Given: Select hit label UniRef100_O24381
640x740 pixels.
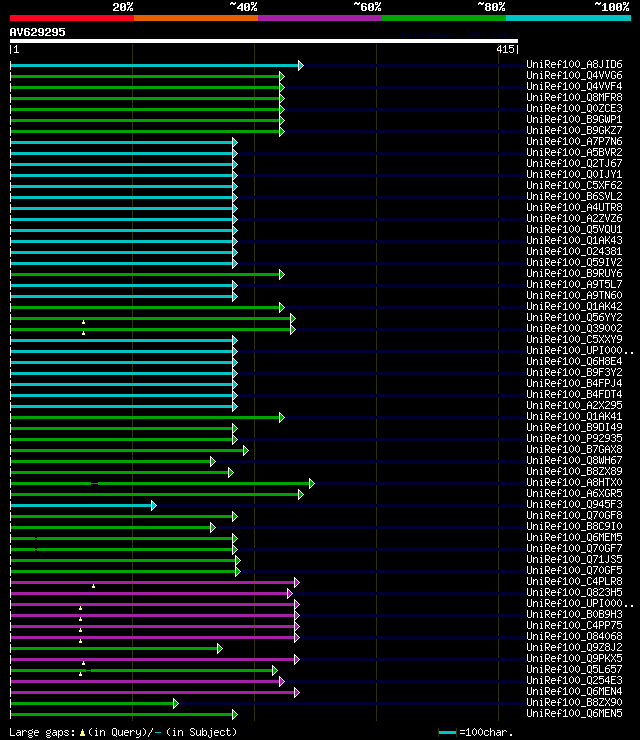Looking at the screenshot, I should [x=574, y=251].
